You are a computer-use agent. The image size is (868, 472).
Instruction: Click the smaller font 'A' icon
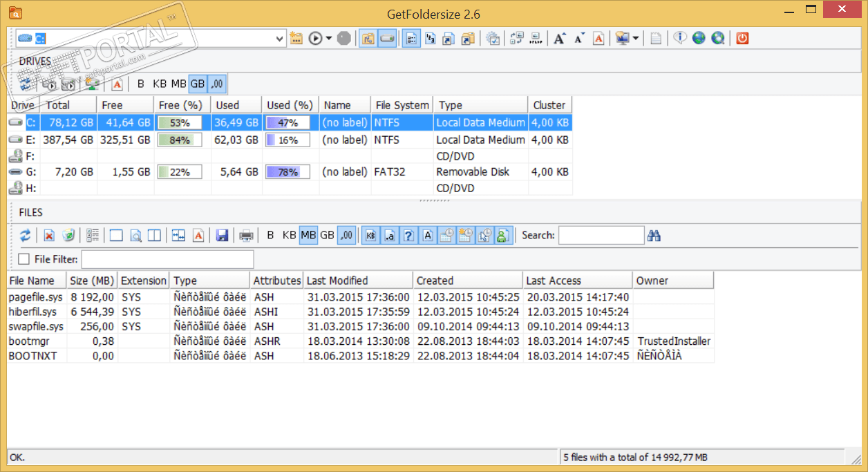pyautogui.click(x=579, y=39)
